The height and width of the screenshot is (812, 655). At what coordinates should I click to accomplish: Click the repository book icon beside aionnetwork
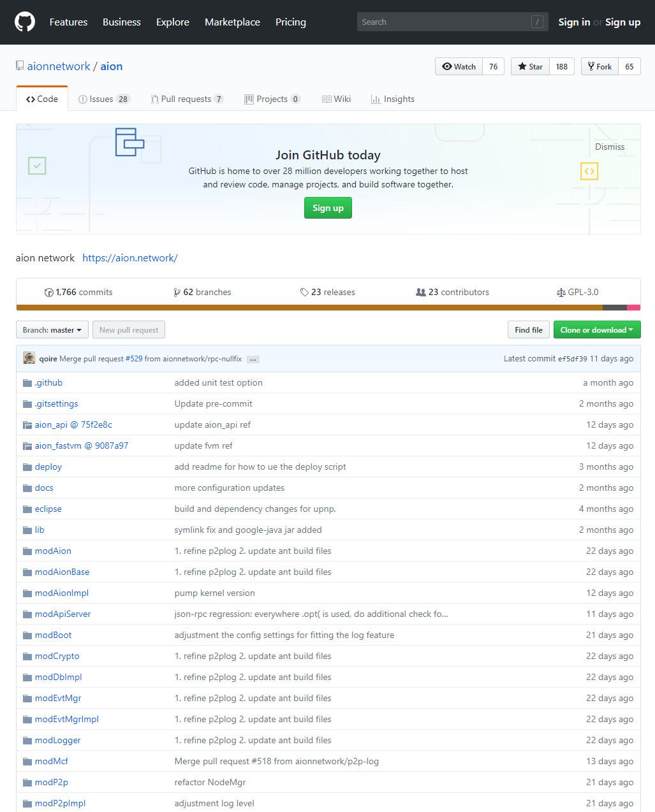[x=20, y=66]
